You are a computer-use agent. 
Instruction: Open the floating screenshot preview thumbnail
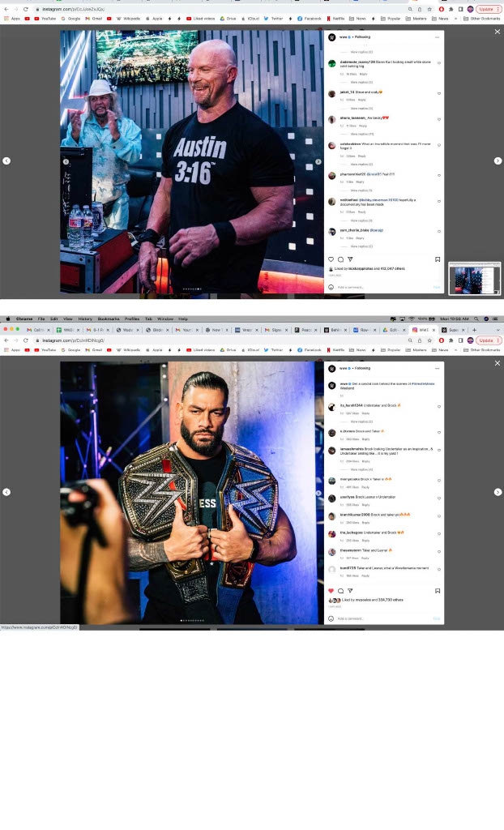[474, 279]
